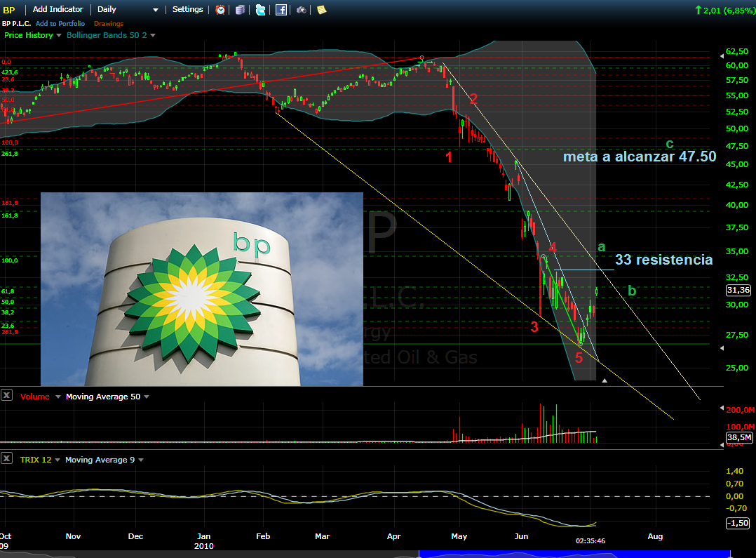This screenshot has height=558, width=756.
Task: Open the Daily timeframe dropdown
Action: coord(128,10)
